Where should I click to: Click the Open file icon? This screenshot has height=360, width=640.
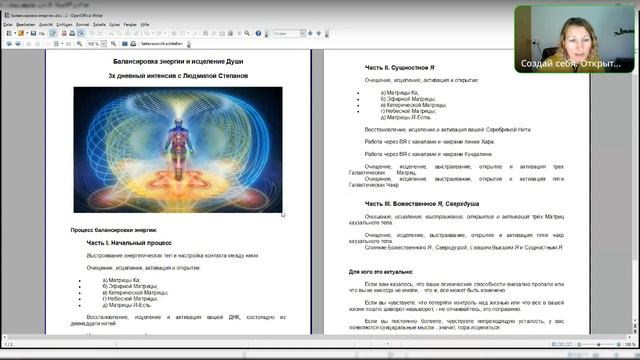(x=21, y=33)
